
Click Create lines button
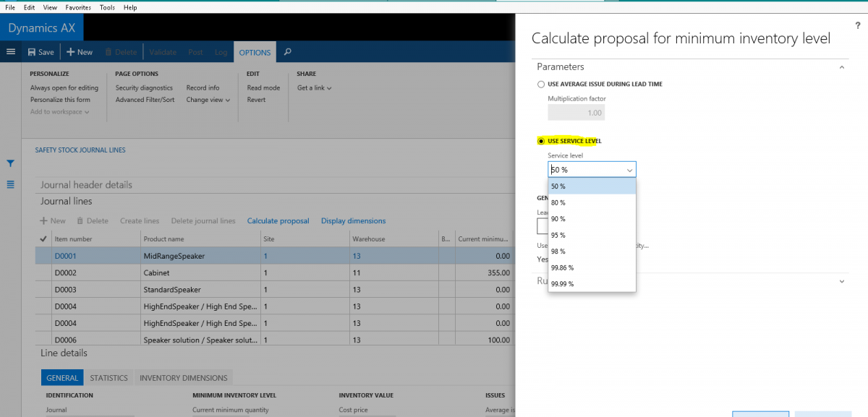[140, 221]
